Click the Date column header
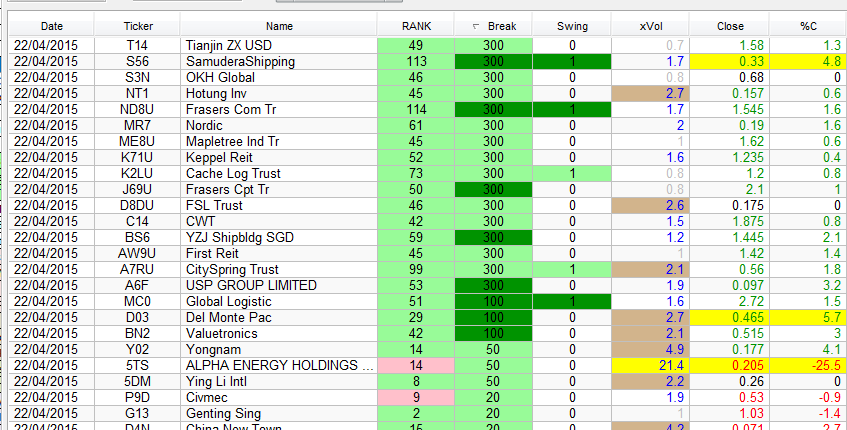Viewport: 847px width, 430px height. (x=52, y=26)
